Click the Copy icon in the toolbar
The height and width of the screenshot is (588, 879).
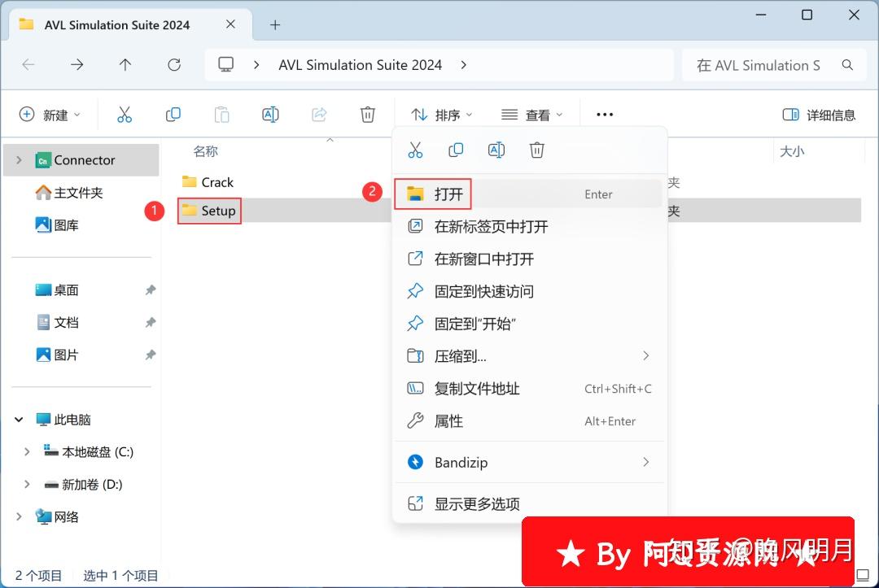point(173,114)
